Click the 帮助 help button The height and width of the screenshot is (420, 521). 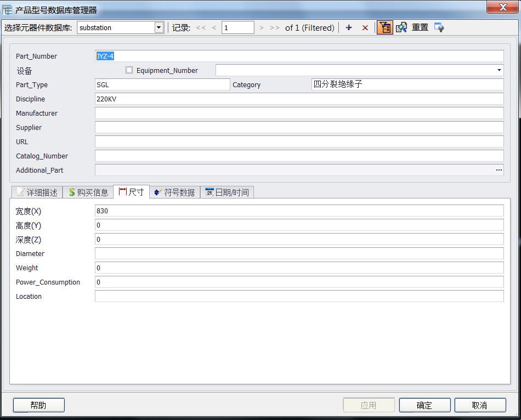tap(38, 405)
